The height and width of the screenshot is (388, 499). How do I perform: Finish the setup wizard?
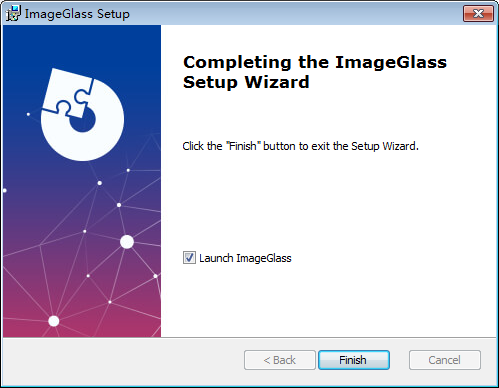coord(354,360)
